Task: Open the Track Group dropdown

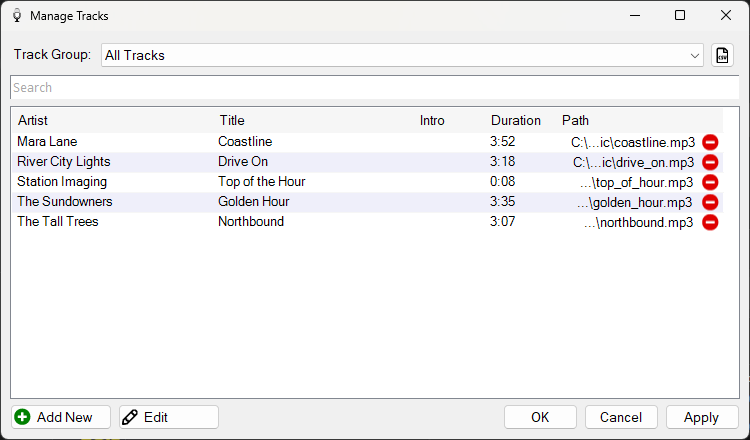Action: pos(402,55)
